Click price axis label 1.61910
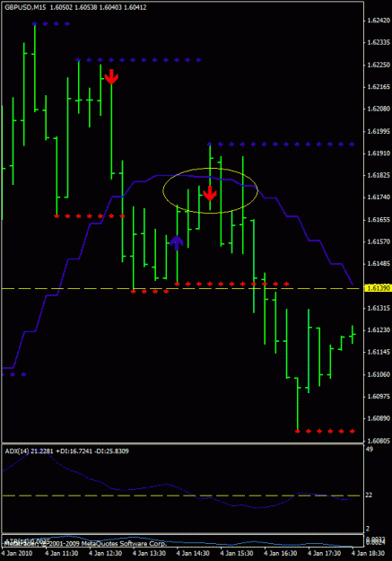Viewport: 392px width, 561px height. click(x=379, y=153)
